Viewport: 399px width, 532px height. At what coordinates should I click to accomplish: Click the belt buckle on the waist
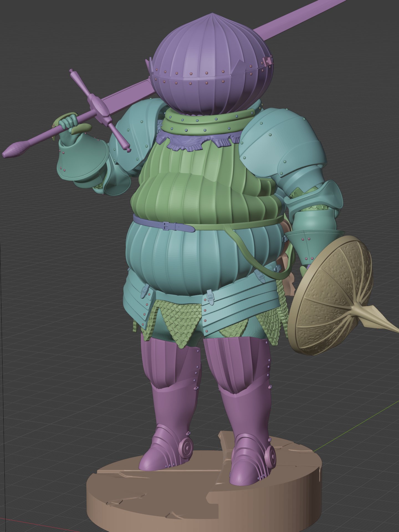coord(166,226)
